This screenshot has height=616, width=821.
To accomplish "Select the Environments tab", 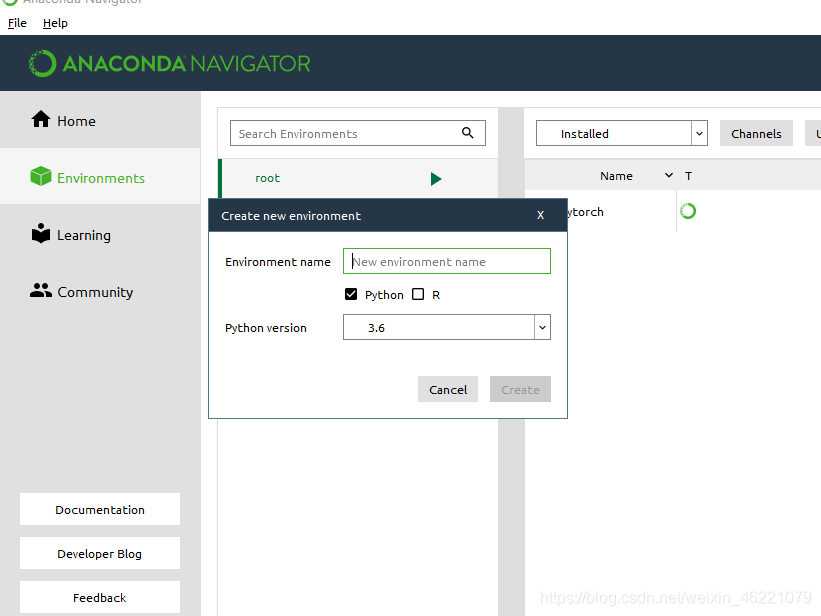I will 100,177.
